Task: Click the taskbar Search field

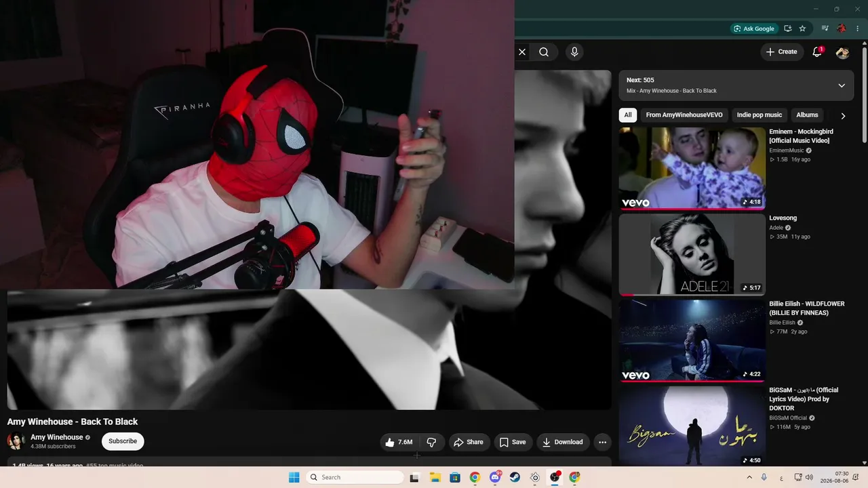Action: click(355, 477)
